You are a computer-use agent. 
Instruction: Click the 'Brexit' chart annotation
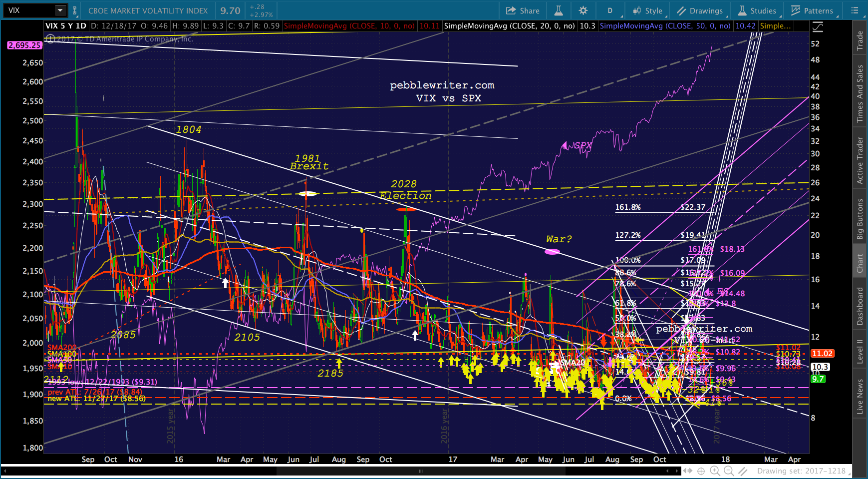pos(309,166)
